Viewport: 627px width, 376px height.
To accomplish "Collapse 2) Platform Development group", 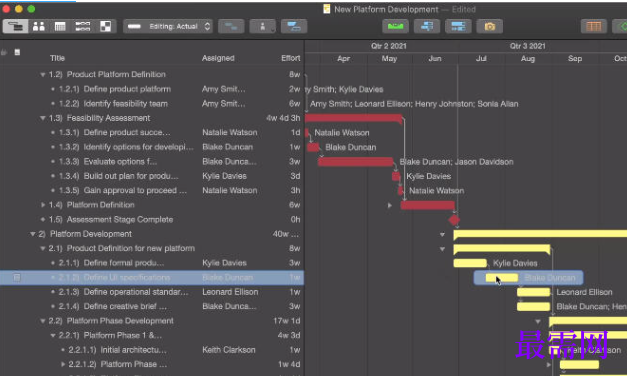I will click(33, 234).
